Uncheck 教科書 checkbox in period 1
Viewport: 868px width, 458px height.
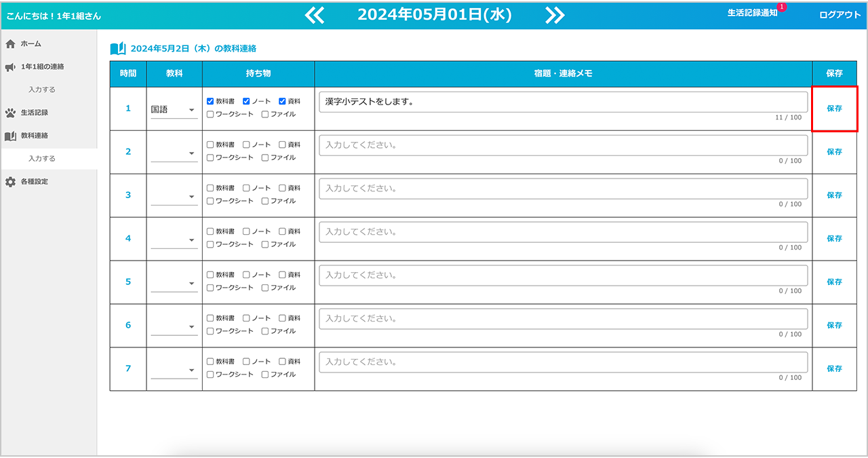210,101
